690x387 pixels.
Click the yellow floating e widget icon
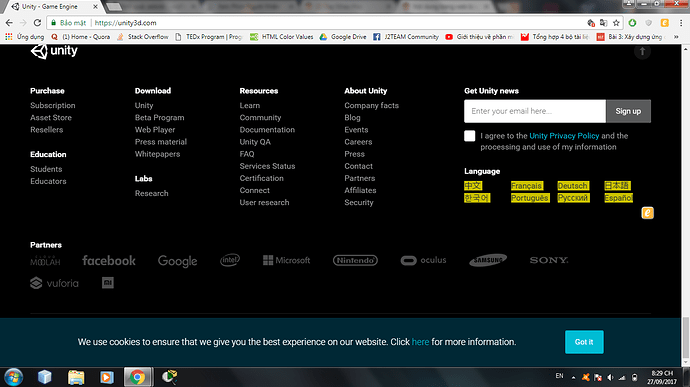(647, 213)
